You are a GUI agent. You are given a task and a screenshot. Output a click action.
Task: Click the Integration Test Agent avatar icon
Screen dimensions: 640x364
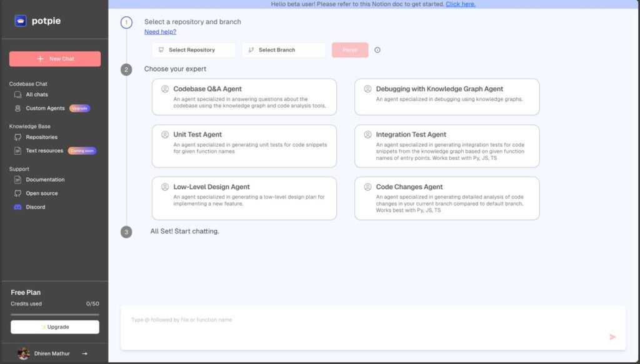(x=367, y=134)
